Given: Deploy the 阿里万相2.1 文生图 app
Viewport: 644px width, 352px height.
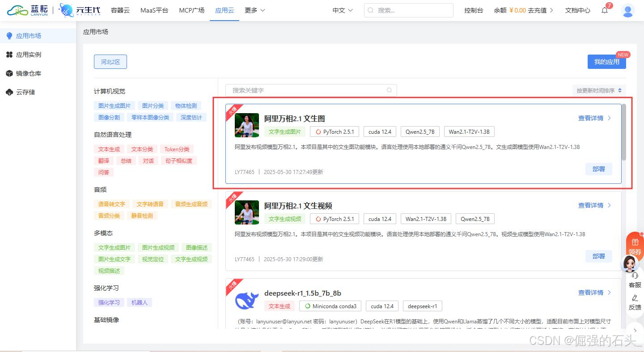Looking at the screenshot, I should click(x=599, y=169).
